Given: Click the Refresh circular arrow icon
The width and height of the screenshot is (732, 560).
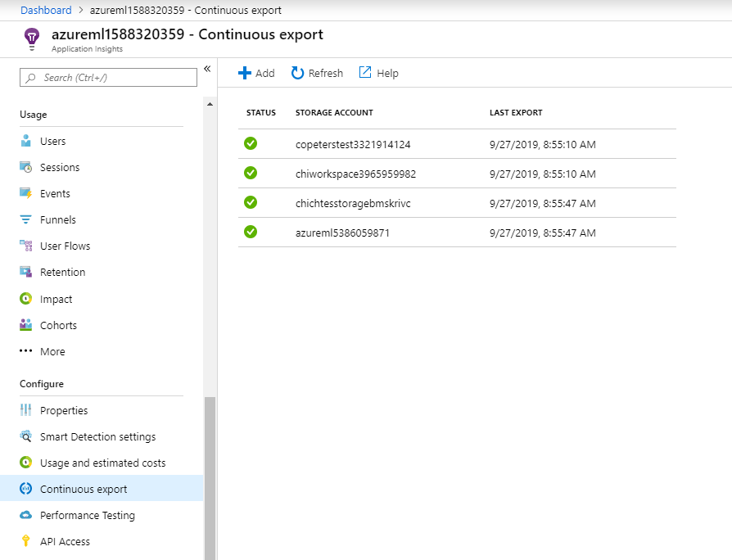Looking at the screenshot, I should [297, 73].
